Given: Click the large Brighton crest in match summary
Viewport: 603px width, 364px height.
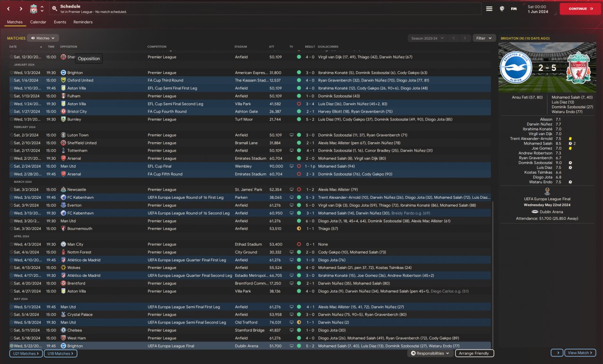Looking at the screenshot, I should (x=515, y=67).
